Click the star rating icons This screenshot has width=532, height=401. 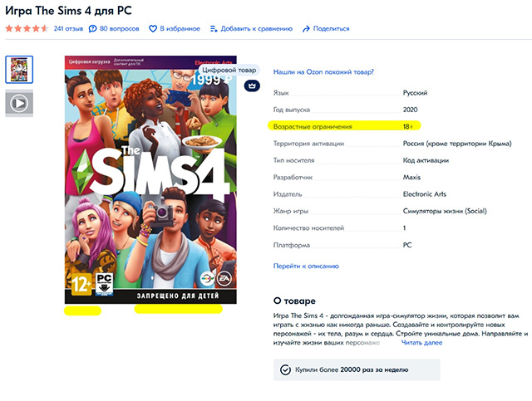point(27,28)
